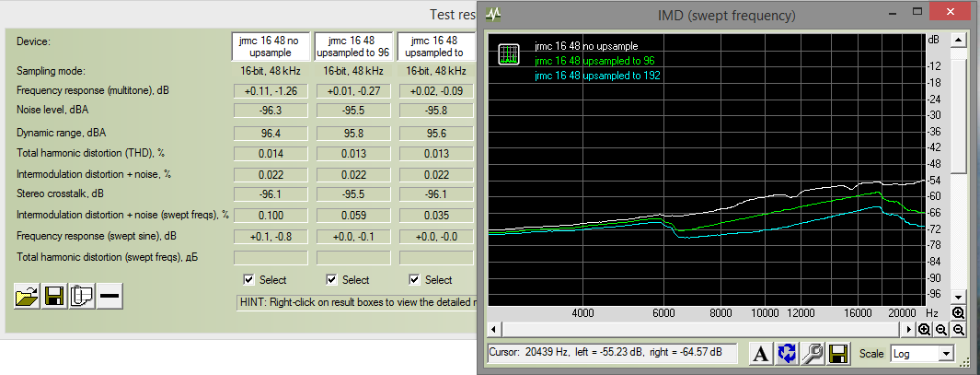Click frequency response multitone value +0.11, -1.26
The image size is (980, 375).
271,91
